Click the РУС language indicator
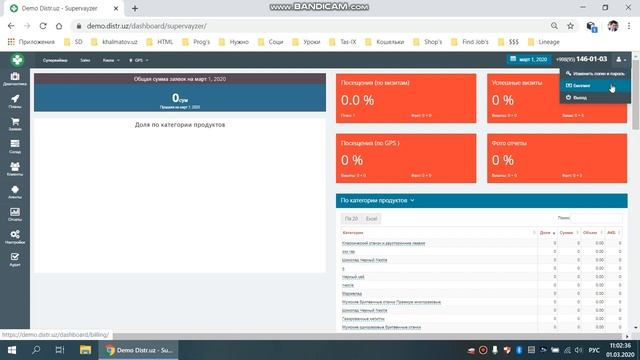Image resolution: width=640 pixels, height=360 pixels. pyautogui.click(x=594, y=350)
